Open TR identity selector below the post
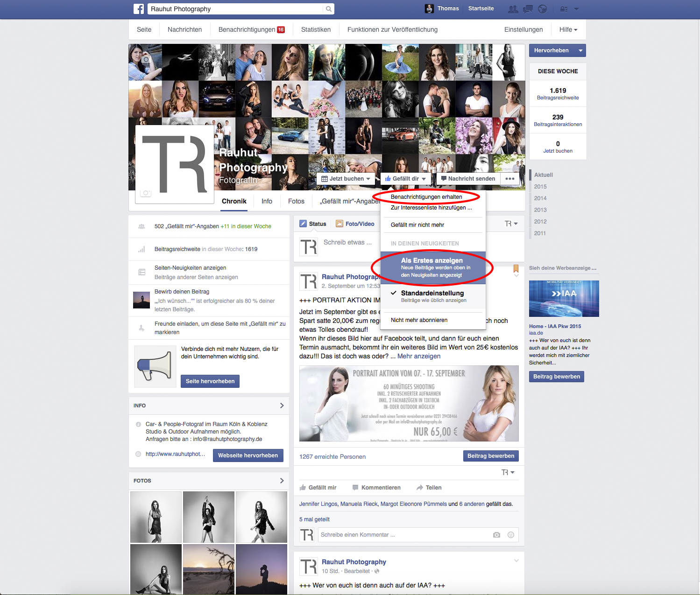The height and width of the screenshot is (595, 700). [508, 473]
